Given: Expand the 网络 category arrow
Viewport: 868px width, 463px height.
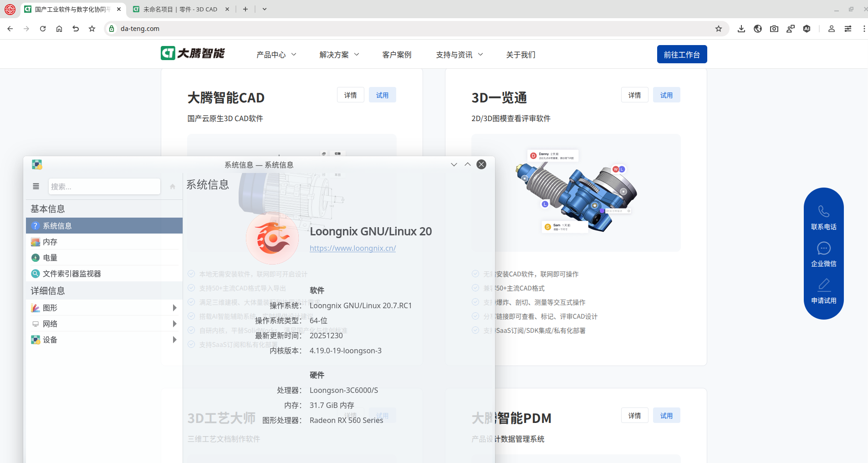Looking at the screenshot, I should (x=174, y=324).
